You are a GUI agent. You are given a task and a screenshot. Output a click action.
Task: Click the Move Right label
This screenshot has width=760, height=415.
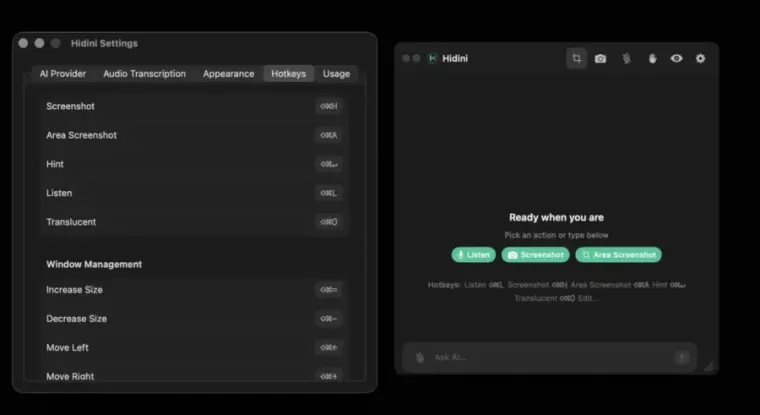tap(70, 376)
